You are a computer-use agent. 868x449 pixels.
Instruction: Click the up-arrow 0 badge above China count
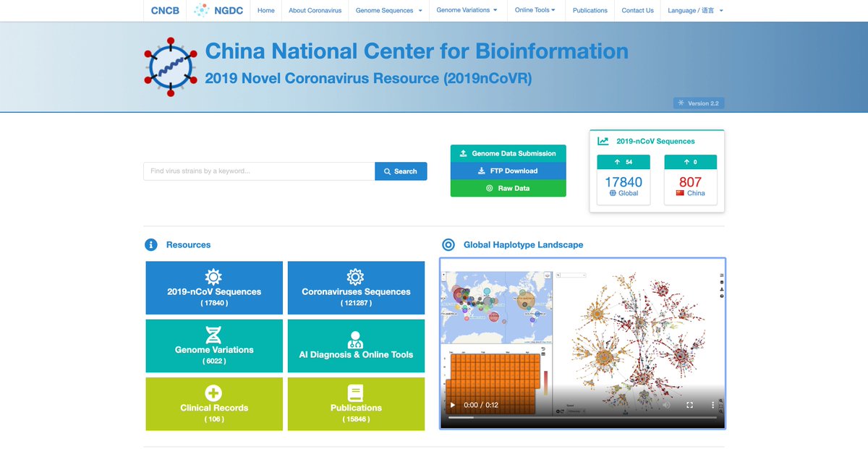[x=691, y=162]
